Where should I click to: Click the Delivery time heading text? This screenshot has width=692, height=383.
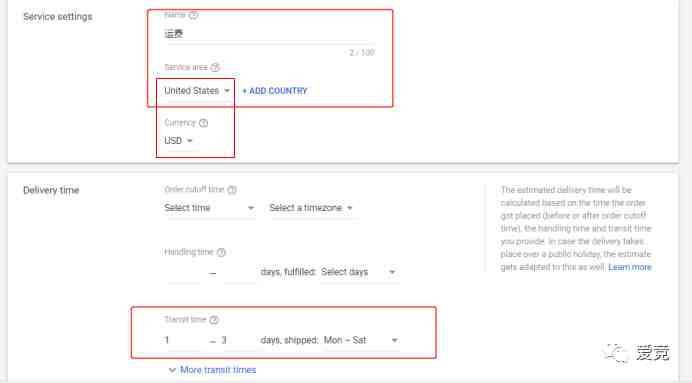[51, 190]
